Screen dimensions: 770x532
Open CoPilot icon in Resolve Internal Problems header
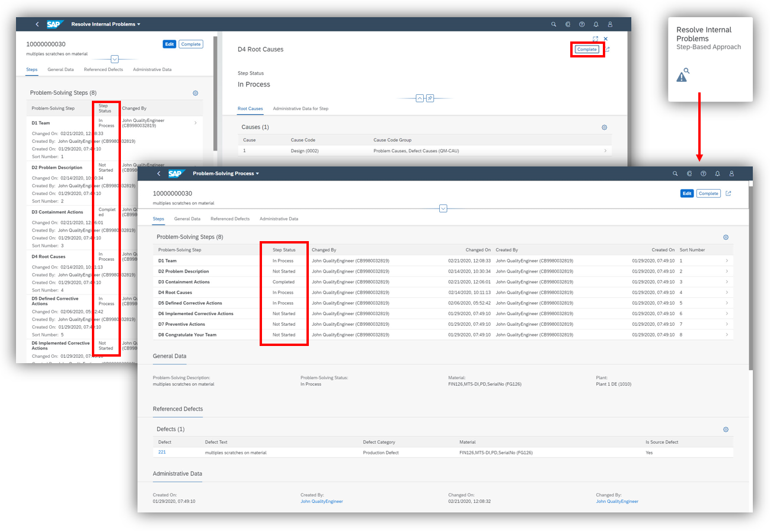pyautogui.click(x=568, y=24)
